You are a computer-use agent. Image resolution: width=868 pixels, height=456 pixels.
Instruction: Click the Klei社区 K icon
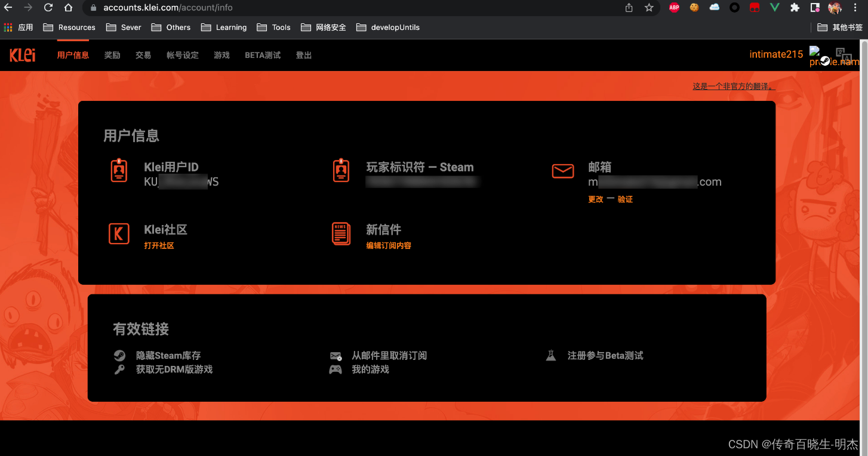coord(119,233)
